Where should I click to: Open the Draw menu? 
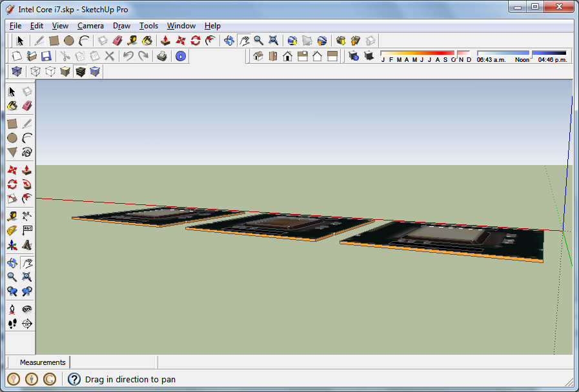(121, 26)
